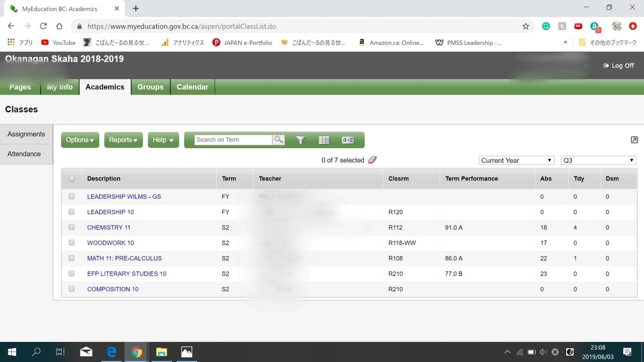Viewport: 644px width, 362px height.
Task: Sort by Term Performance column header
Action: click(472, 179)
